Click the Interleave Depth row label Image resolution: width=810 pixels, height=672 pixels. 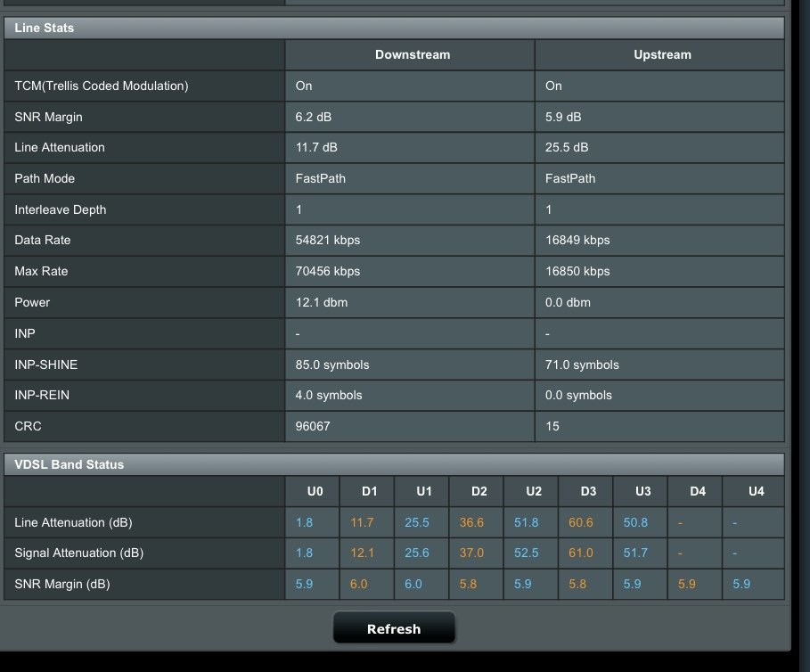(x=61, y=209)
